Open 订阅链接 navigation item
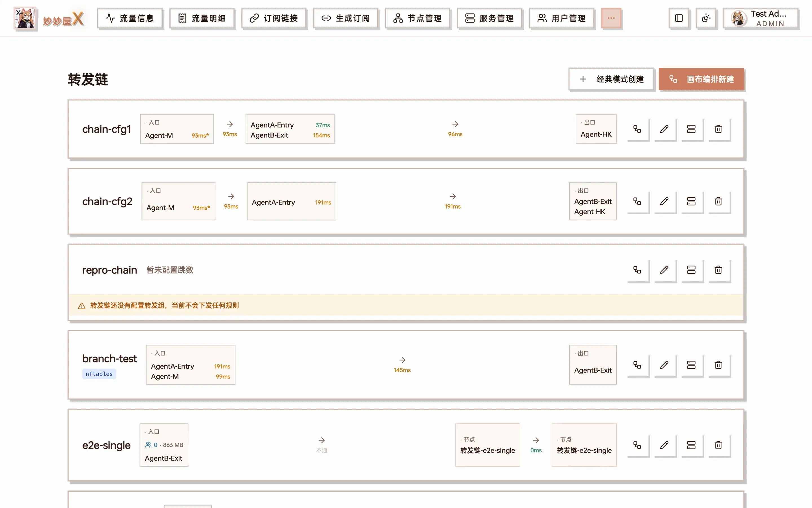The image size is (812, 508). coord(273,18)
